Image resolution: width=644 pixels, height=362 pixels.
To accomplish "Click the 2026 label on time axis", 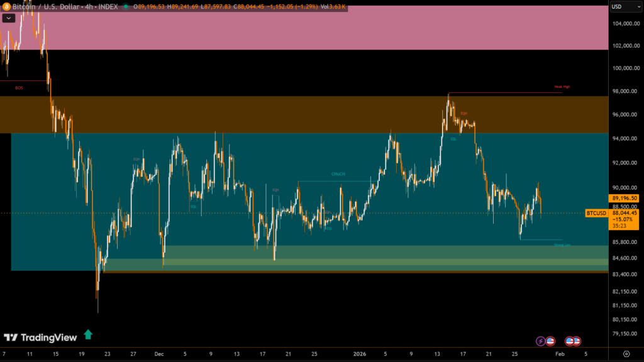I will [x=358, y=354].
